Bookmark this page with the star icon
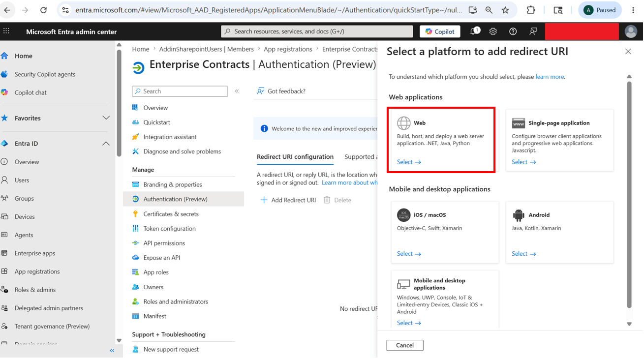644x359 pixels. point(505,10)
